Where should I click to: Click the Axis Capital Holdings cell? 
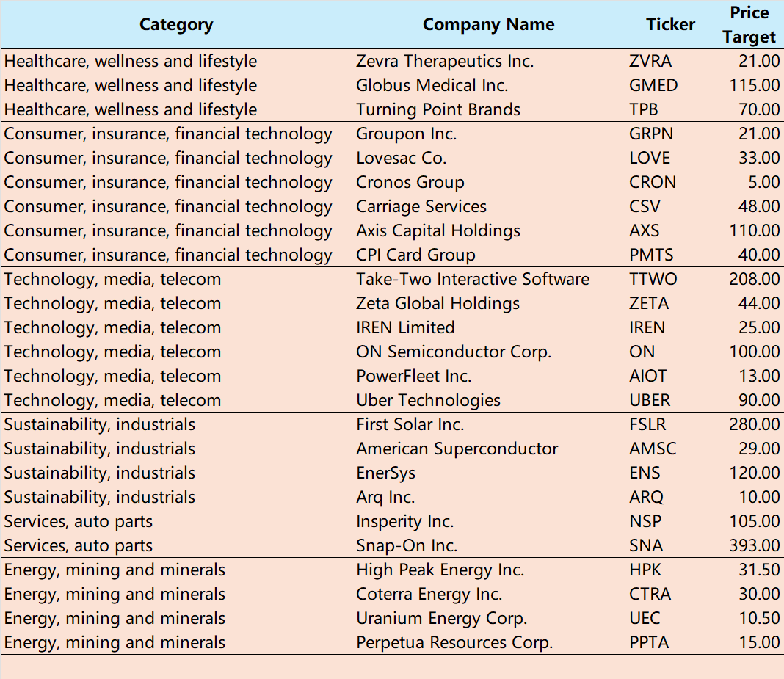tap(438, 231)
